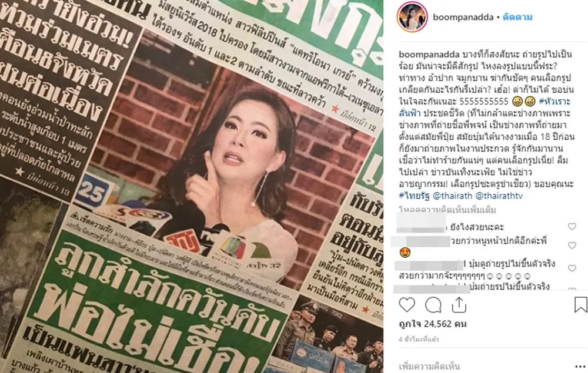Share the post using the upload arrow icon

(x=459, y=305)
